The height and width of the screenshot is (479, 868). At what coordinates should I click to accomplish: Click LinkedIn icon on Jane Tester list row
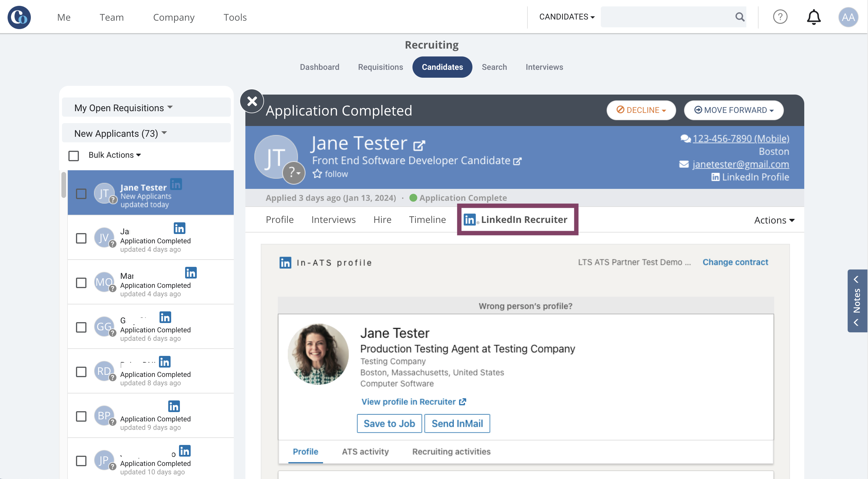click(176, 184)
